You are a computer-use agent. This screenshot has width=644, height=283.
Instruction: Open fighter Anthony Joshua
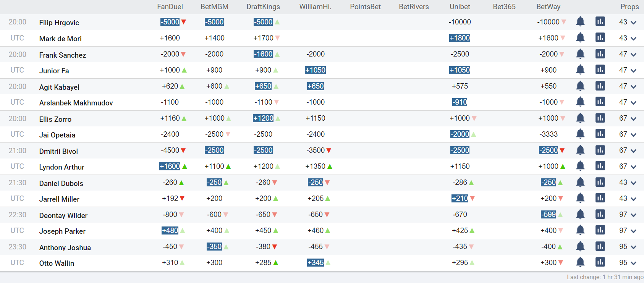[65, 247]
